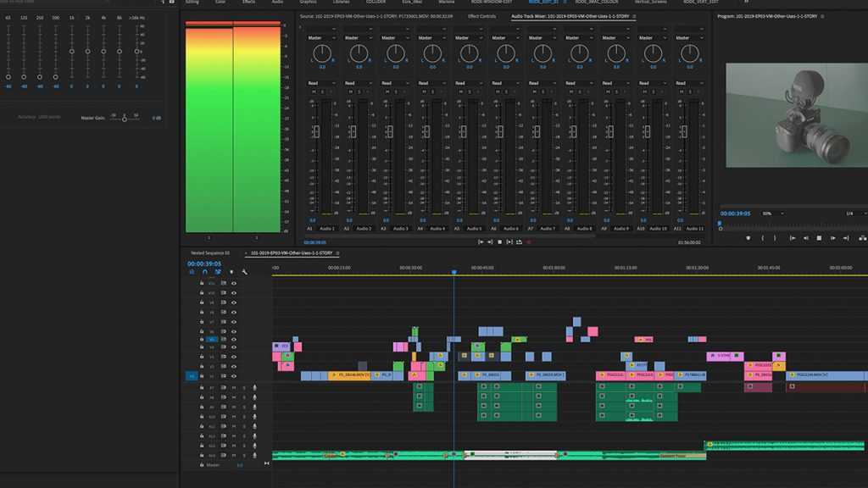The height and width of the screenshot is (488, 868).
Task: Click the A1 source patching button
Action: pyautogui.click(x=192, y=388)
